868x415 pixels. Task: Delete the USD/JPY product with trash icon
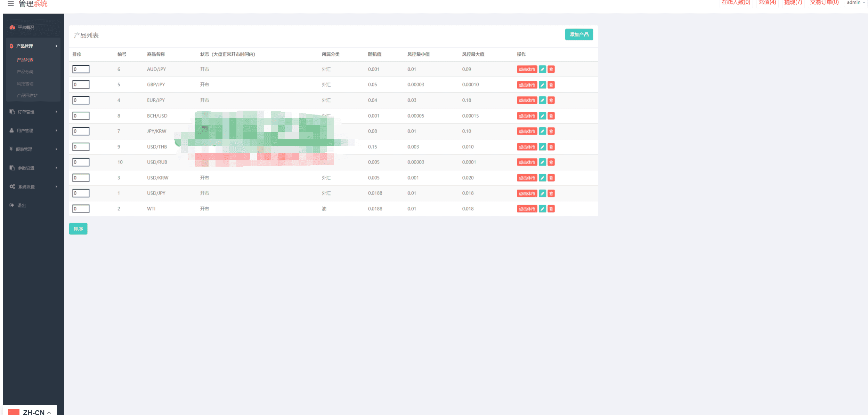(551, 193)
